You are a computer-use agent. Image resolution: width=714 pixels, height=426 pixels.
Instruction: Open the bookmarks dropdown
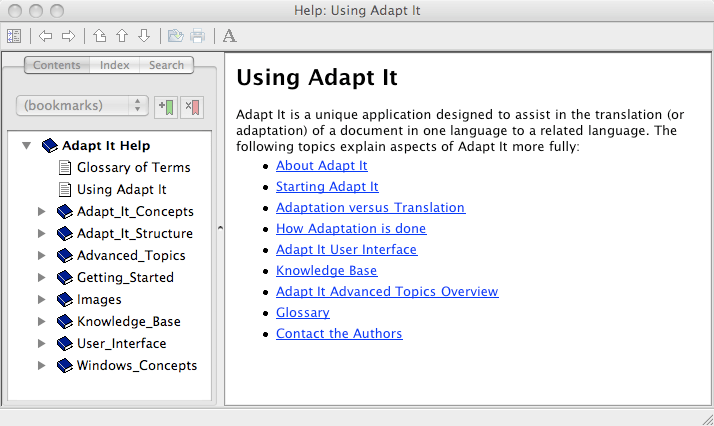(82, 106)
